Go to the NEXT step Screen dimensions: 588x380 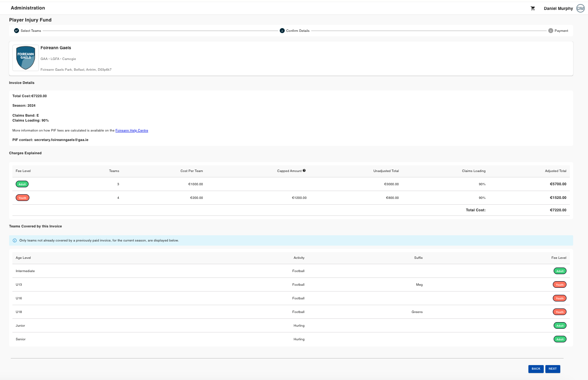click(552, 369)
